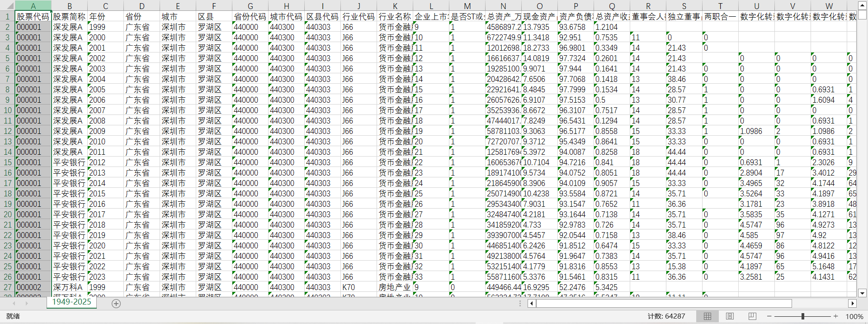Image resolution: width=868 pixels, height=324 pixels.
Task: Select column B header
Action: click(x=69, y=6)
